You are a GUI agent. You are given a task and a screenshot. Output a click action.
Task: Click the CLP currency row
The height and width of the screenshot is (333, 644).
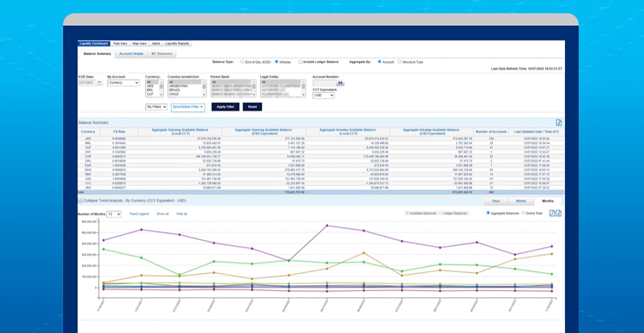[321, 147]
